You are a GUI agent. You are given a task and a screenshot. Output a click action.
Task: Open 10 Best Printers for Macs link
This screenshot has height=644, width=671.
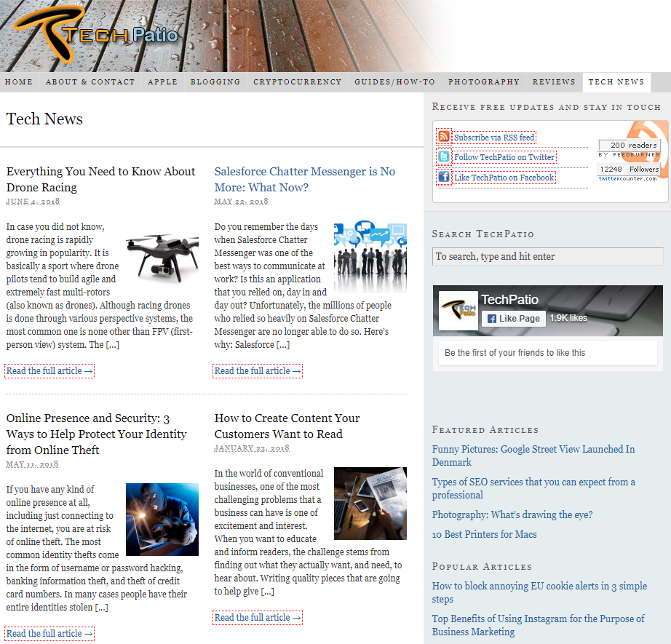[x=484, y=534]
